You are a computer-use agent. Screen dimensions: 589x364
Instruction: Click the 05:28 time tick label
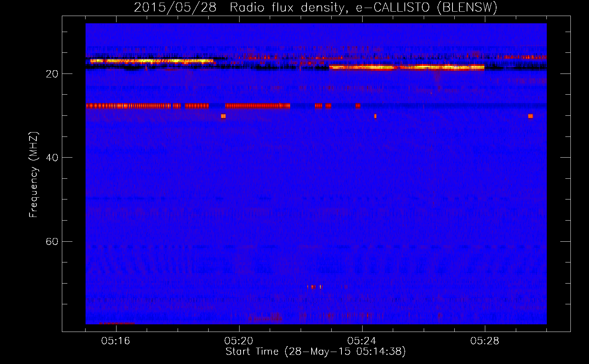coord(485,341)
